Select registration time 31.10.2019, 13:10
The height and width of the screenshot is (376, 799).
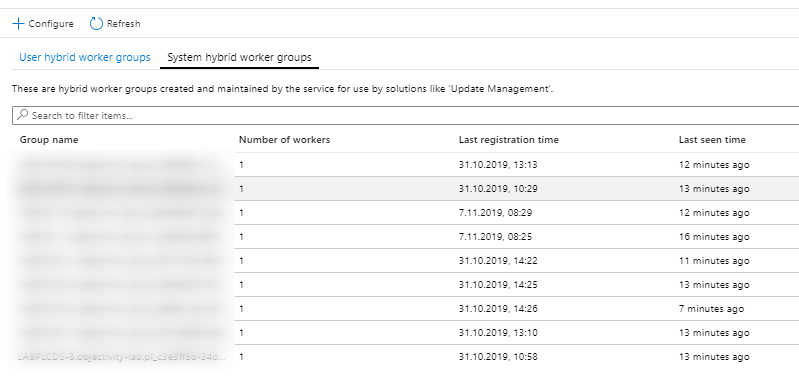(x=498, y=332)
